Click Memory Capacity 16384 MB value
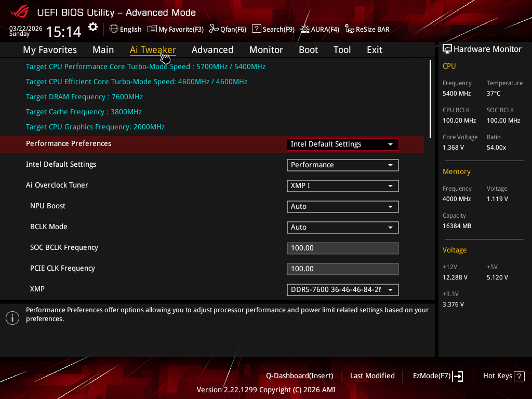 [x=457, y=226]
